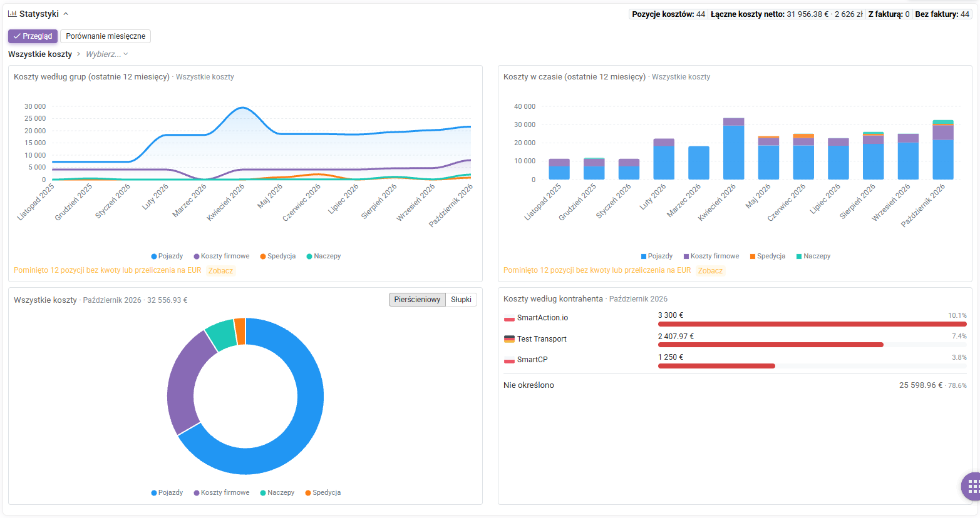The image size is (980, 518).
Task: Toggle Naczepy legend in line chart
Action: tap(324, 256)
